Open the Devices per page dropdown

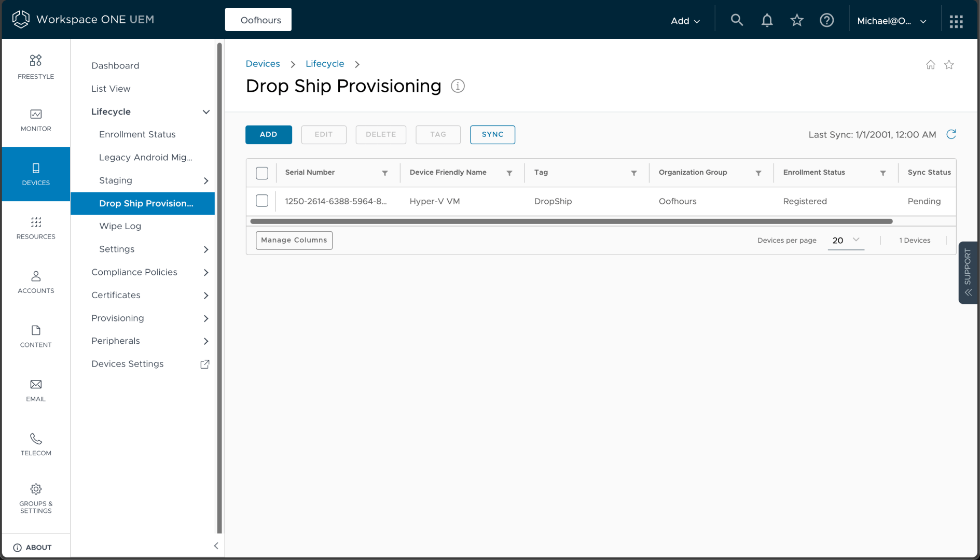click(846, 240)
